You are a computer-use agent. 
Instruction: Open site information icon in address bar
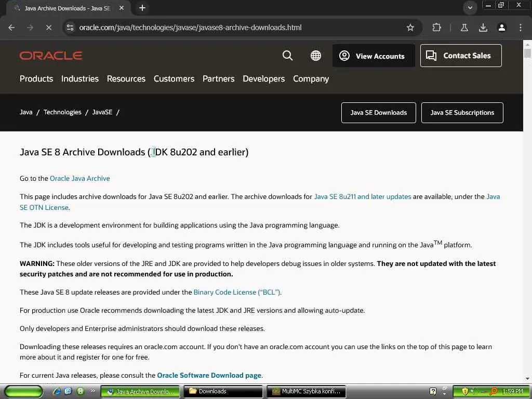click(70, 28)
